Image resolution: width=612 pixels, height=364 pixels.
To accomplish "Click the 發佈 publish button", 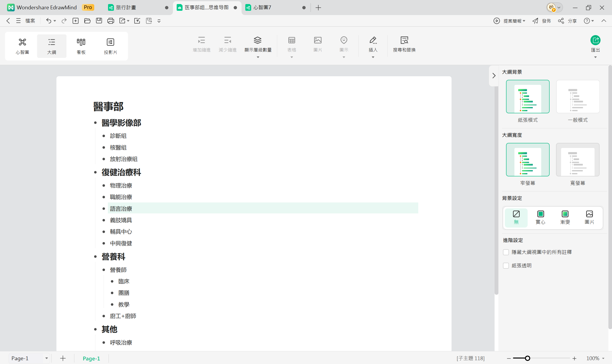I will tap(543, 21).
